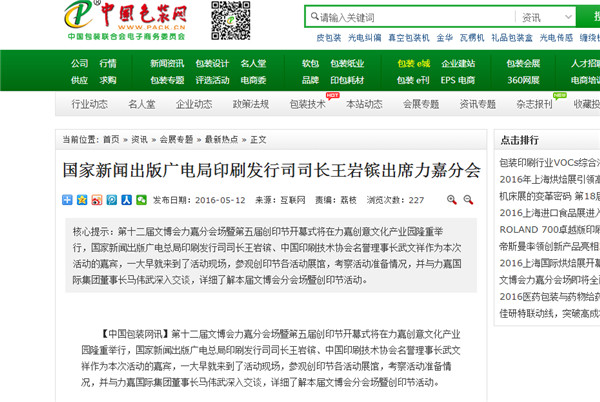Viewport: 600px width, 402px height.
Task: Click hot keyword 真空包装机
Action: point(409,37)
